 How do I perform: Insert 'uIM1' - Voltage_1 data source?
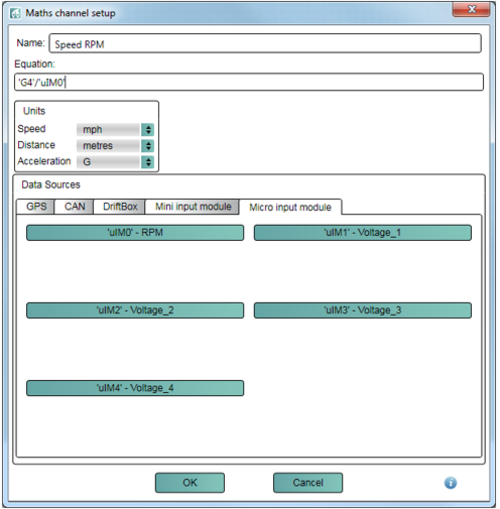tap(363, 233)
